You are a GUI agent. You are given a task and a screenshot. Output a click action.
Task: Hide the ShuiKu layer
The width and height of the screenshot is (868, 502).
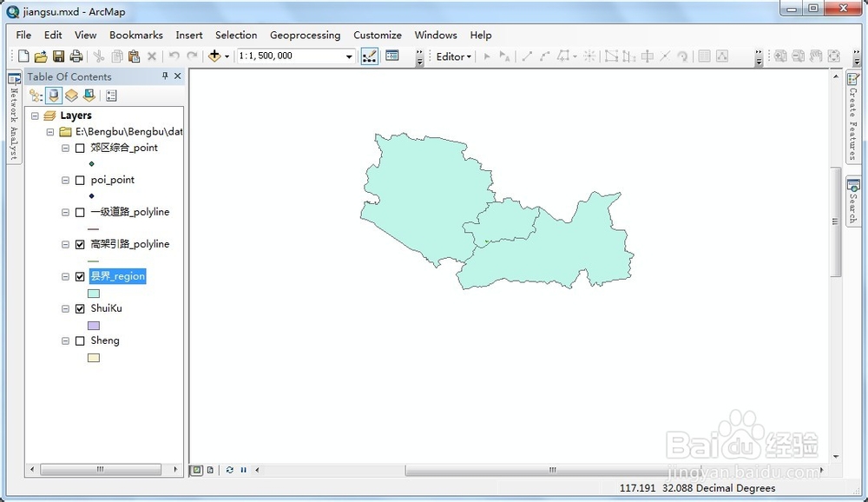[x=79, y=308]
